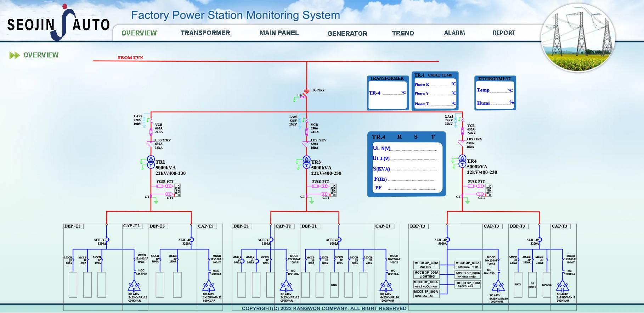
Task: Click the CAP-T5 panel label
Action: coord(207,226)
